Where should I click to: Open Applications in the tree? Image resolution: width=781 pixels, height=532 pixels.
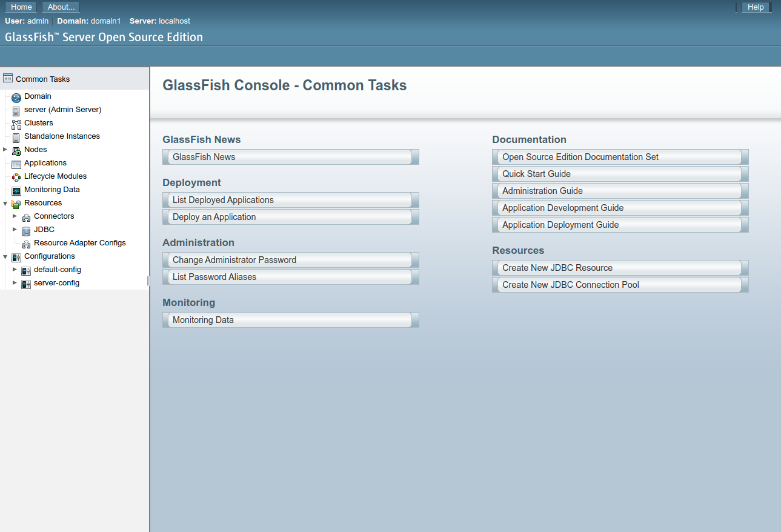coord(45,162)
